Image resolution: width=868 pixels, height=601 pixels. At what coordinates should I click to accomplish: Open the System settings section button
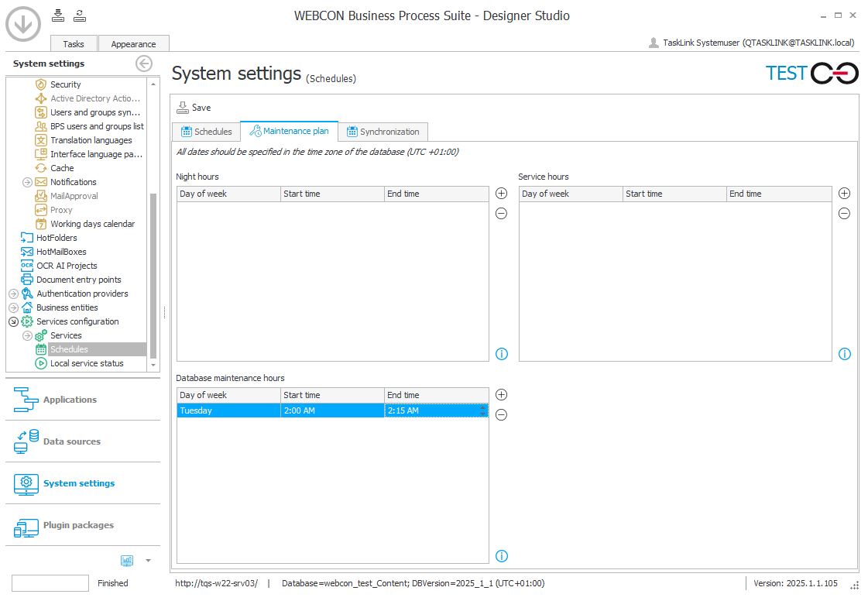click(x=83, y=483)
